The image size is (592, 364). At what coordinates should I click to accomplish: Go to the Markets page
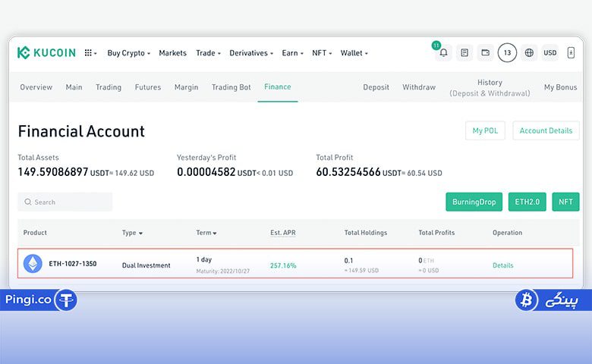click(x=172, y=53)
